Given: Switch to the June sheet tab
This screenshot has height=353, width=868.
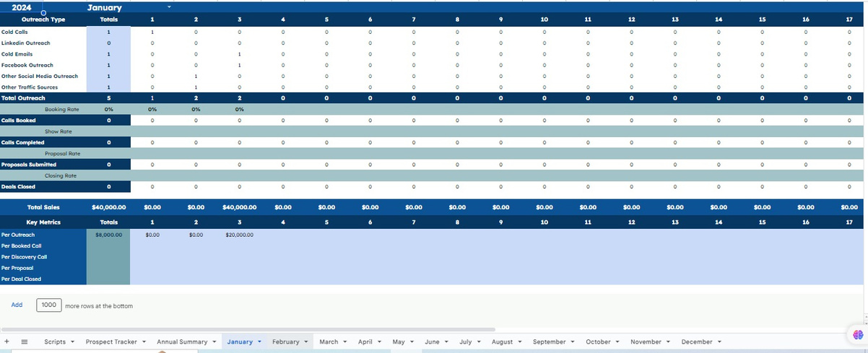Looking at the screenshot, I should point(432,341).
